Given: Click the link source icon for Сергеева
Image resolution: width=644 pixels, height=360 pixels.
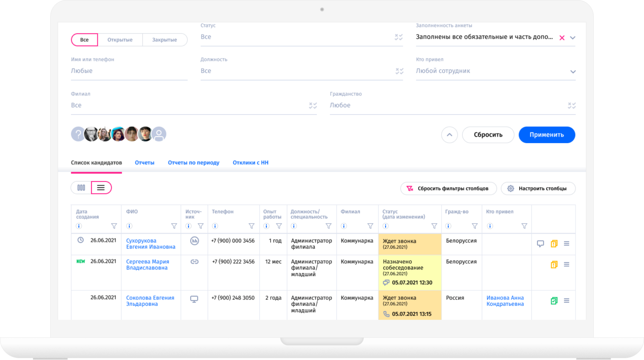Looking at the screenshot, I should pyautogui.click(x=194, y=262).
